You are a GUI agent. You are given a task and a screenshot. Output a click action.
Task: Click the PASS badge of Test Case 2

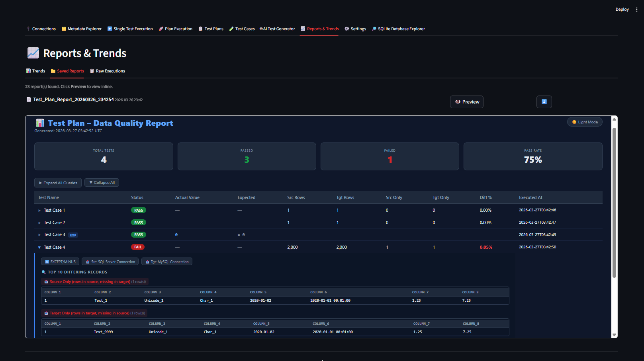[x=139, y=222]
